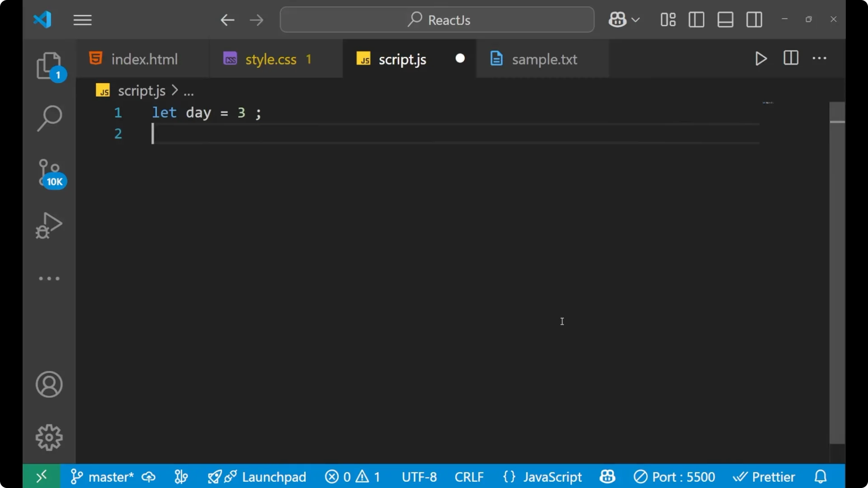Expand the additional views ellipsis in activity bar
The width and height of the screenshot is (868, 488).
pyautogui.click(x=49, y=278)
